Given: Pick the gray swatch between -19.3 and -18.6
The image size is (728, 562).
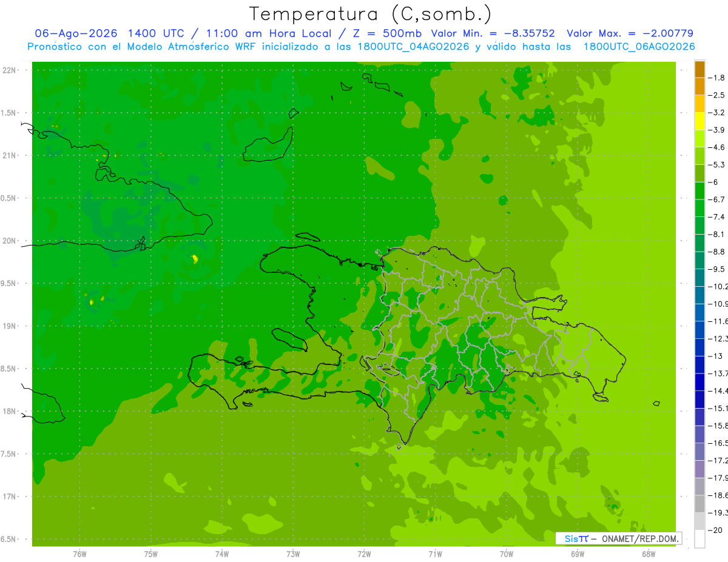Looking at the screenshot, I should pyautogui.click(x=699, y=504).
